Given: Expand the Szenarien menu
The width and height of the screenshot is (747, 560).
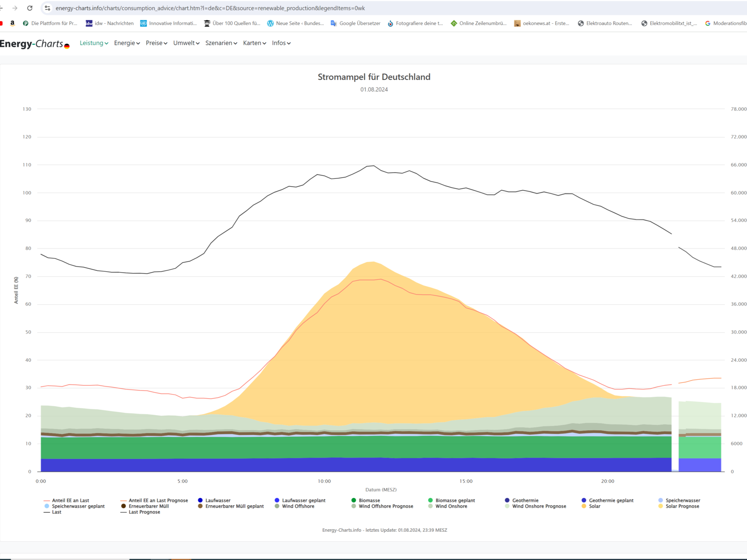Looking at the screenshot, I should pyautogui.click(x=221, y=43).
